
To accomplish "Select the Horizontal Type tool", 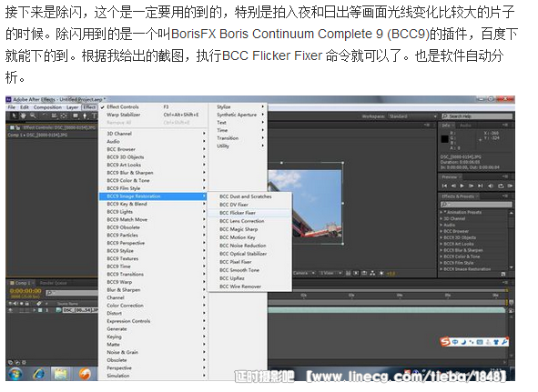I will (x=94, y=116).
